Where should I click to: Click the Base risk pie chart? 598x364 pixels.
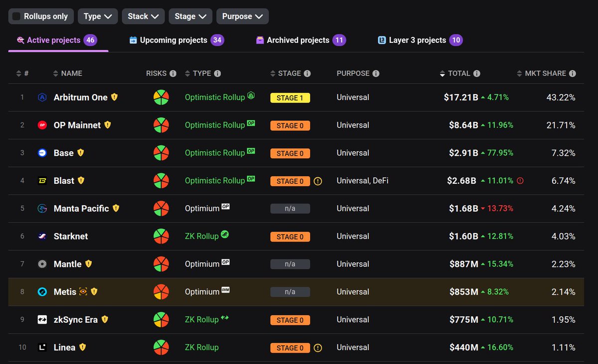(161, 153)
